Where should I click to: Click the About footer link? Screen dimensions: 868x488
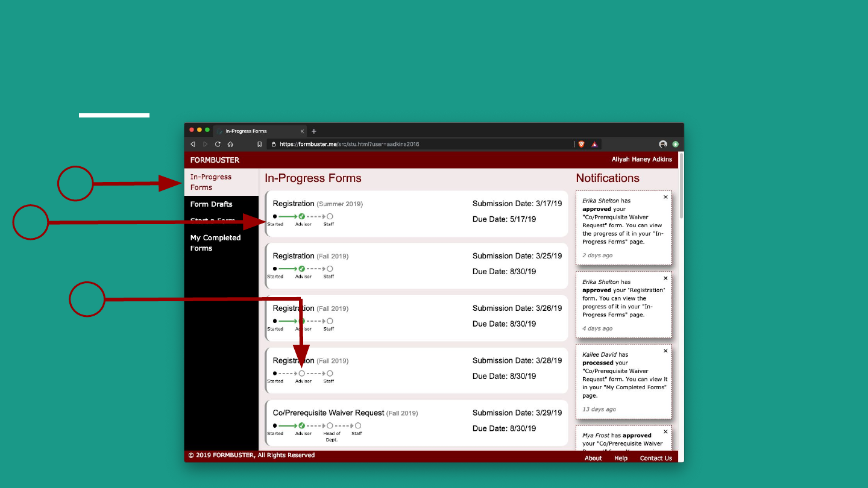[593, 458]
